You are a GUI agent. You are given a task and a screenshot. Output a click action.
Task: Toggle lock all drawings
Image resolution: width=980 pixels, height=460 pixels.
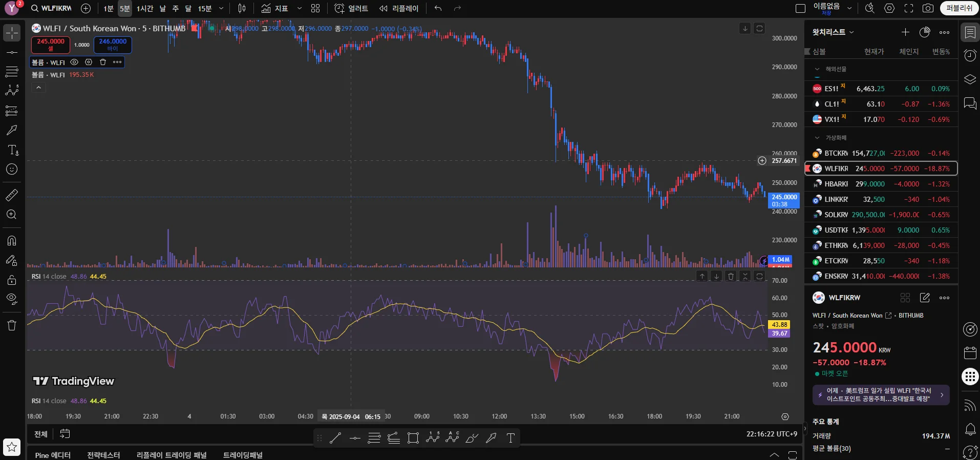[12, 280]
